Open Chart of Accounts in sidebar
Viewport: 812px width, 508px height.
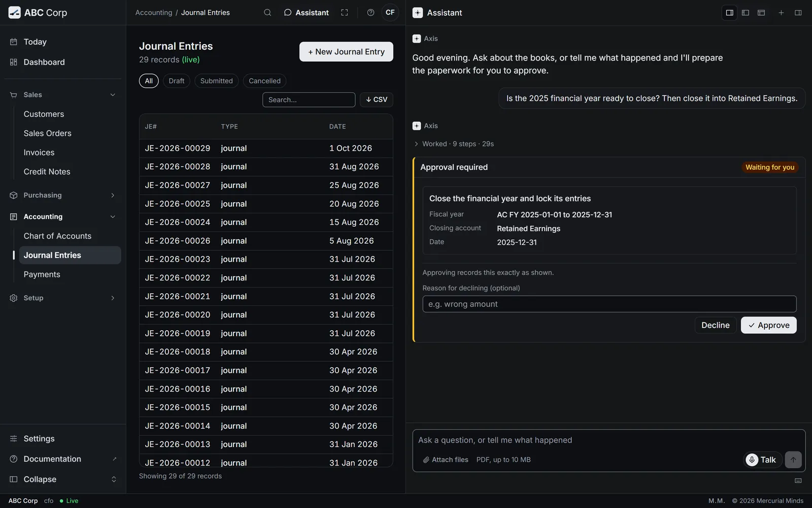(70, 236)
